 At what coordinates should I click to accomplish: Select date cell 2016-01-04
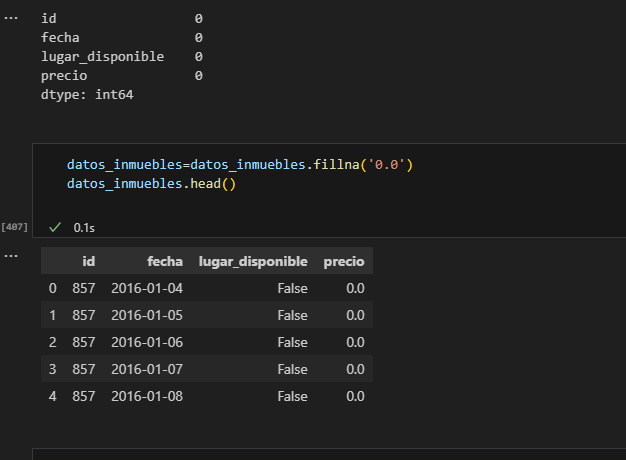point(147,288)
